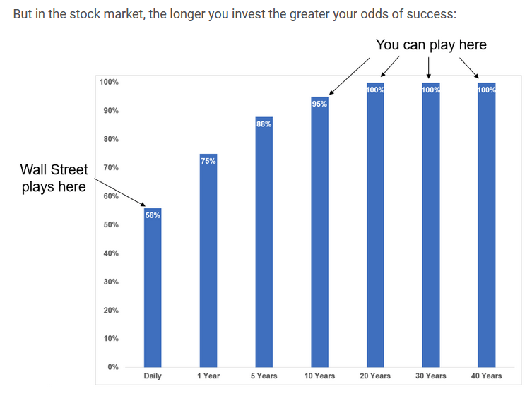Select the "10 Years" x-axis label
The image size is (532, 396).
319,376
